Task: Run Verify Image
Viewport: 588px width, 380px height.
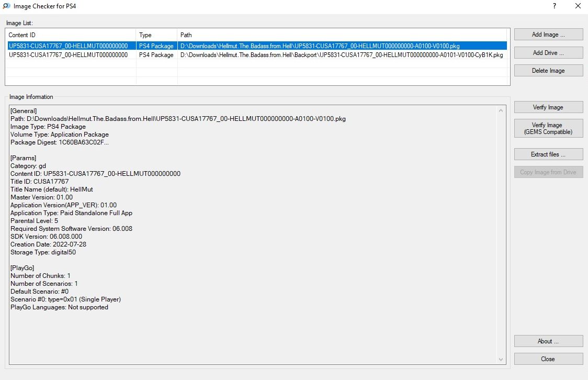Action: tap(548, 107)
